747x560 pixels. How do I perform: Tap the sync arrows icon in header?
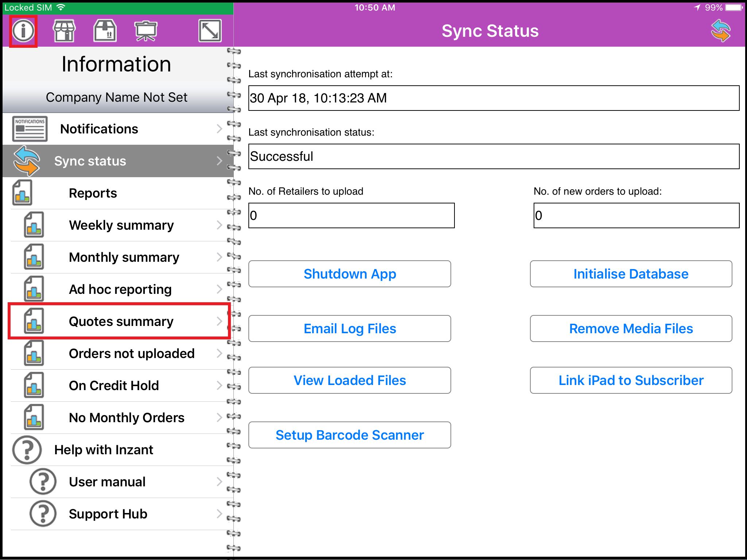point(721,31)
